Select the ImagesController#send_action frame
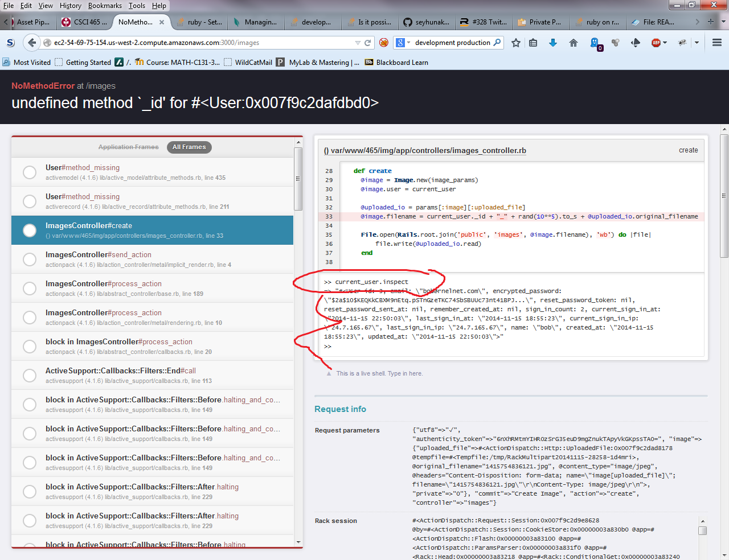 (x=153, y=259)
